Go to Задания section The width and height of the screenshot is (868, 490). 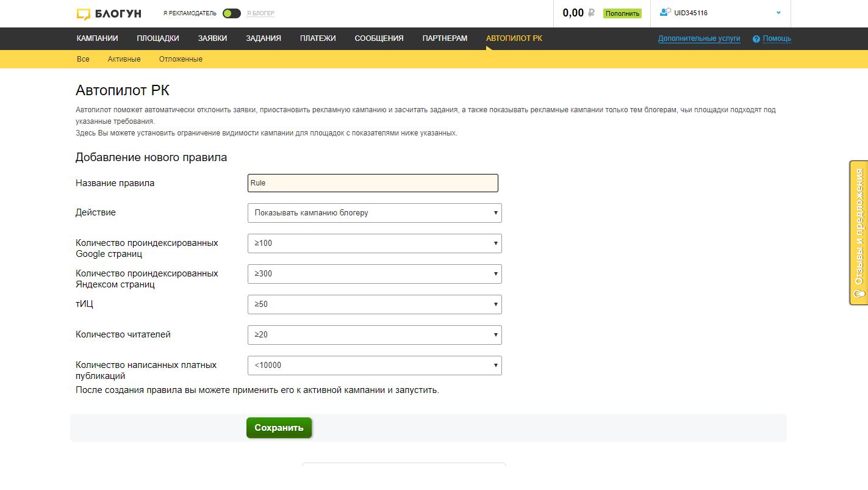tap(264, 38)
